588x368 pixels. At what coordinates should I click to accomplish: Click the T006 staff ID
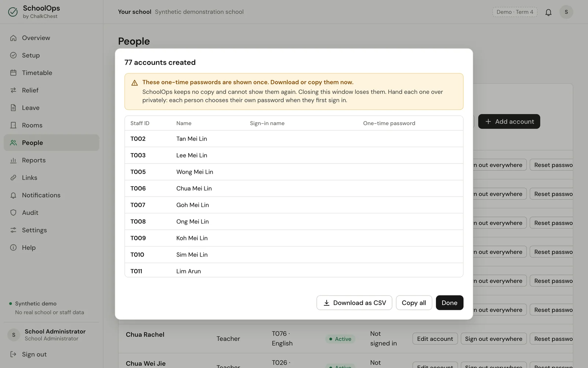(138, 188)
